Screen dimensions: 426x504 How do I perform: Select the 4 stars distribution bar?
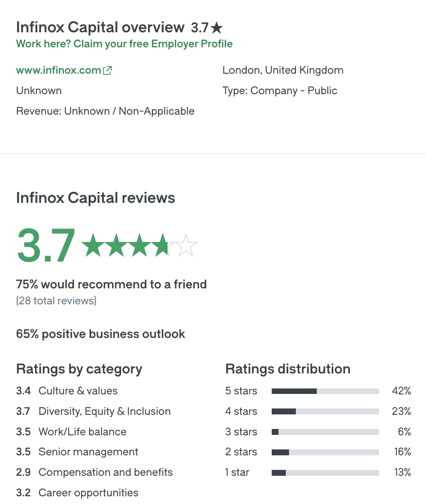tap(325, 412)
